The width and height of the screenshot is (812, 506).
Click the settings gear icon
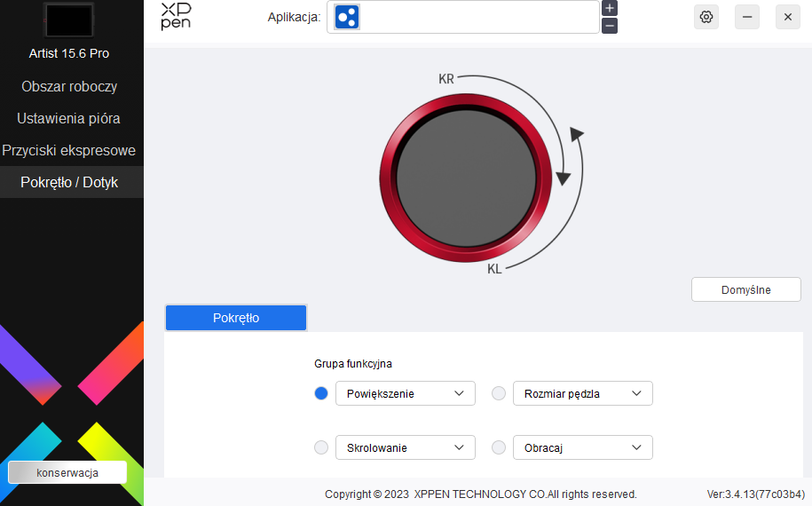pyautogui.click(x=706, y=17)
